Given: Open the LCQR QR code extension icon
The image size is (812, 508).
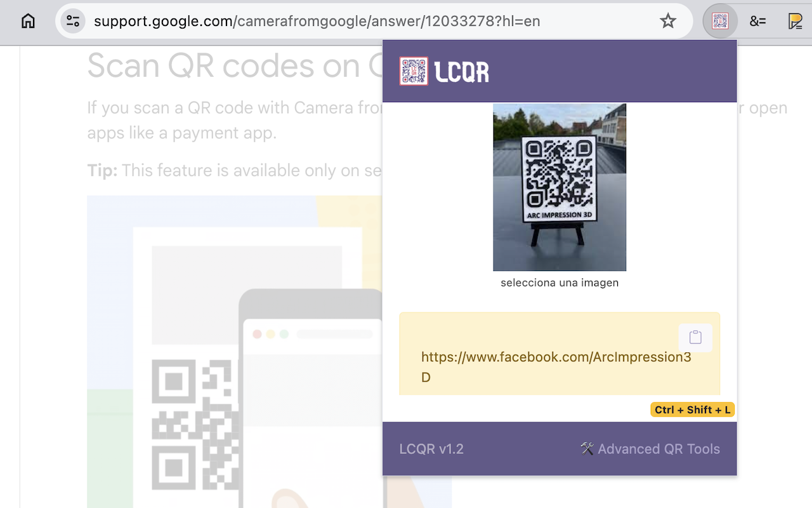Looking at the screenshot, I should (720, 21).
